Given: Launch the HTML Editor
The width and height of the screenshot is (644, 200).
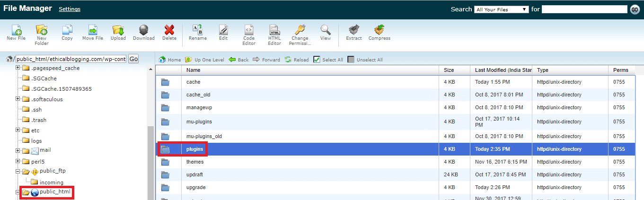Looking at the screenshot, I should [274, 35].
